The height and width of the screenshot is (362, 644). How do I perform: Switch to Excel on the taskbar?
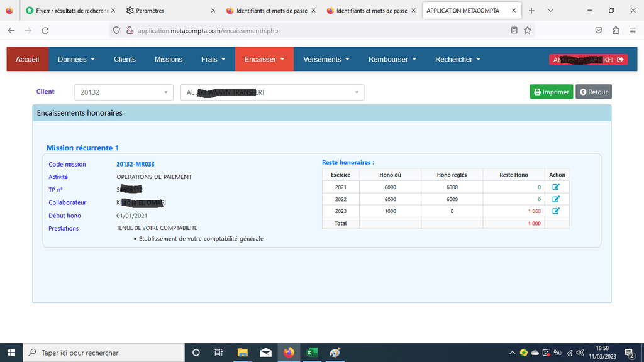click(x=312, y=353)
